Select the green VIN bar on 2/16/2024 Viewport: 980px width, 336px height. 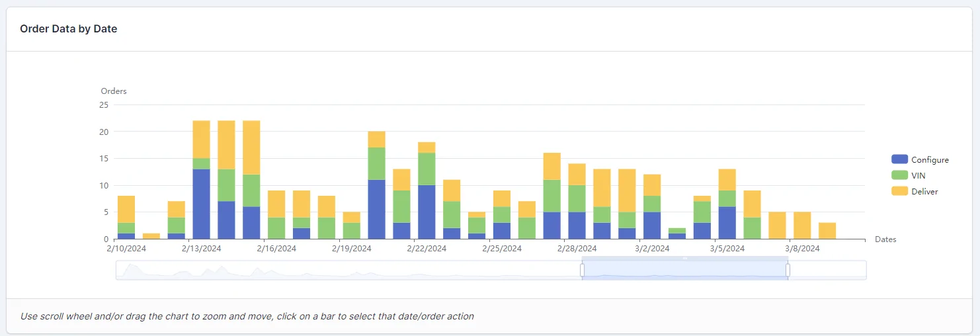276,228
